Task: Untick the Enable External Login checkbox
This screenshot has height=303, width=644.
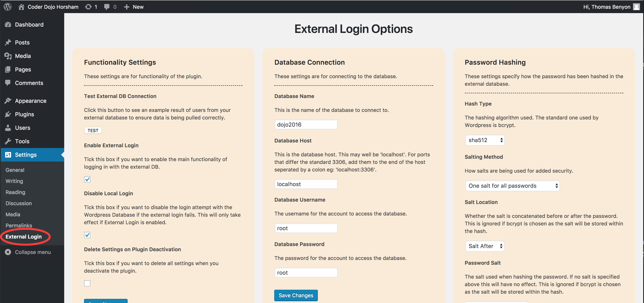Action: click(87, 179)
